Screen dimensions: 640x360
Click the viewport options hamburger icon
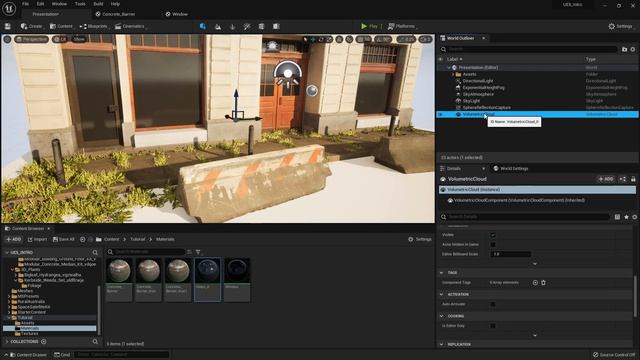pos(7,39)
